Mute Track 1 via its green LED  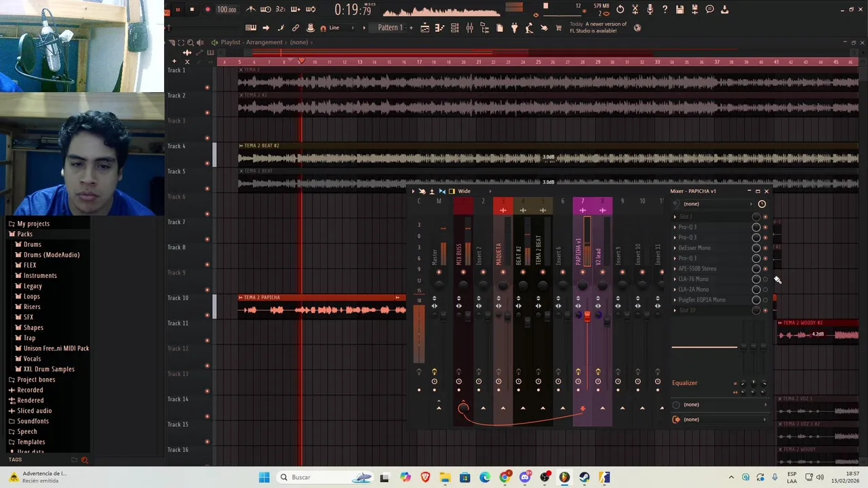tap(207, 87)
